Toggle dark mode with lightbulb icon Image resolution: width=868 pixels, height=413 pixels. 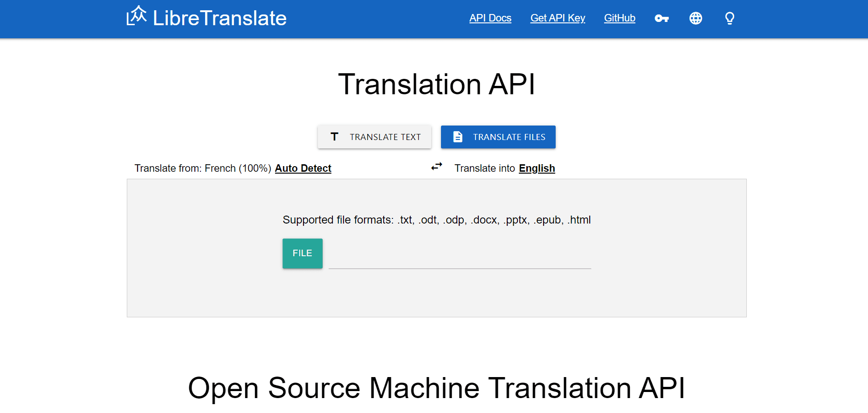tap(730, 18)
